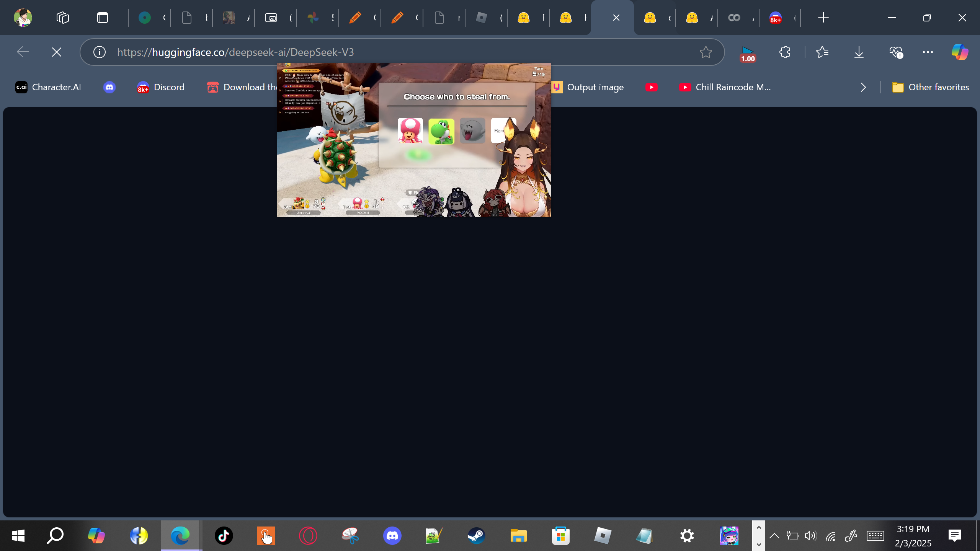Open a new tab with plus button

pyautogui.click(x=823, y=18)
